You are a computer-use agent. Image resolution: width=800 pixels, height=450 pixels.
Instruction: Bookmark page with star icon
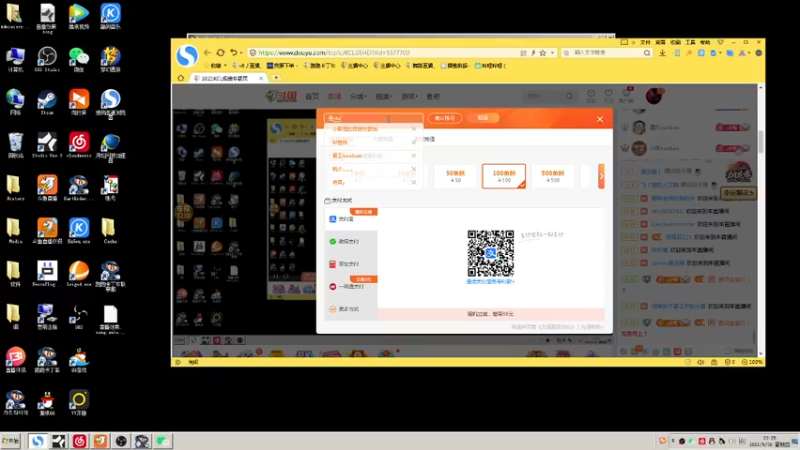(543, 53)
